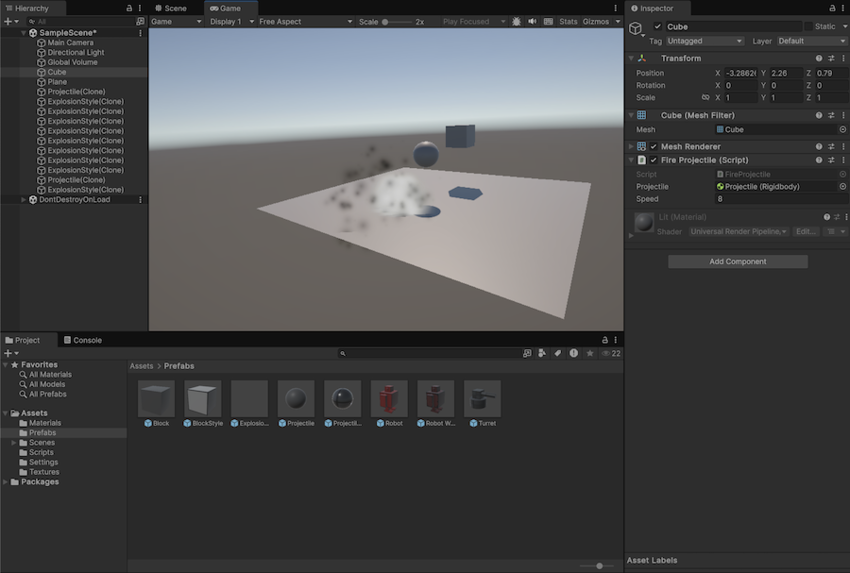
Task: Click the scale constrain proportions link icon
Action: point(705,98)
